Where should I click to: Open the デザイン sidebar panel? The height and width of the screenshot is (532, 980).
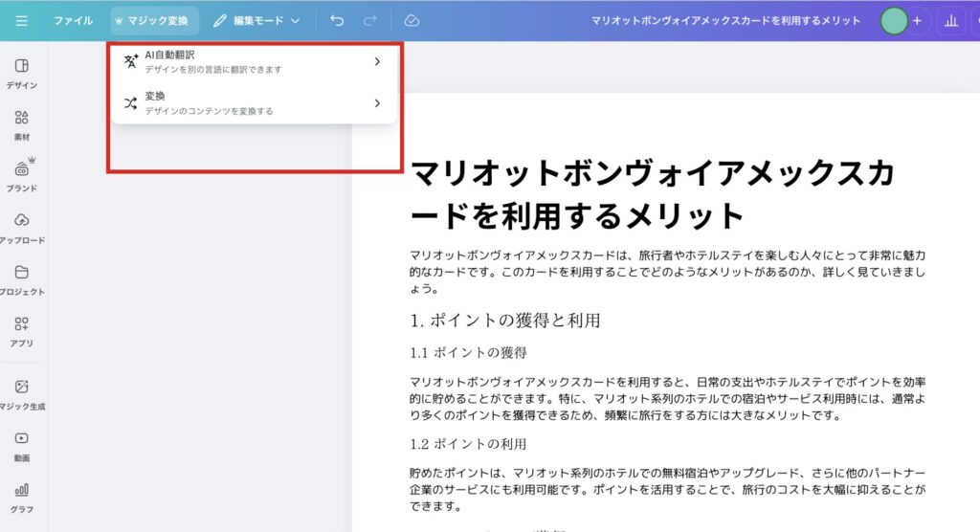point(22,74)
